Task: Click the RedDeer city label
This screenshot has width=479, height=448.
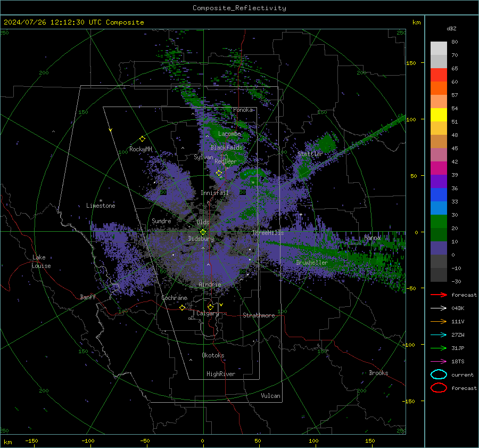Action: (x=226, y=161)
